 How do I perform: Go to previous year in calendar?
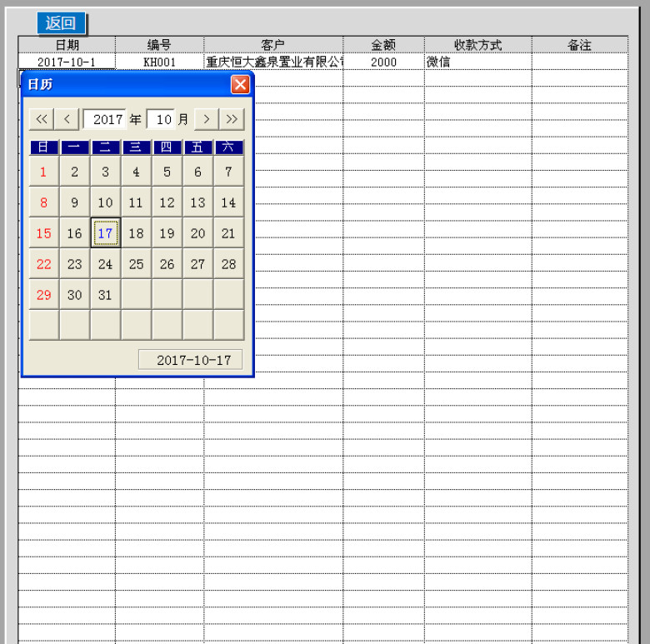(42, 119)
